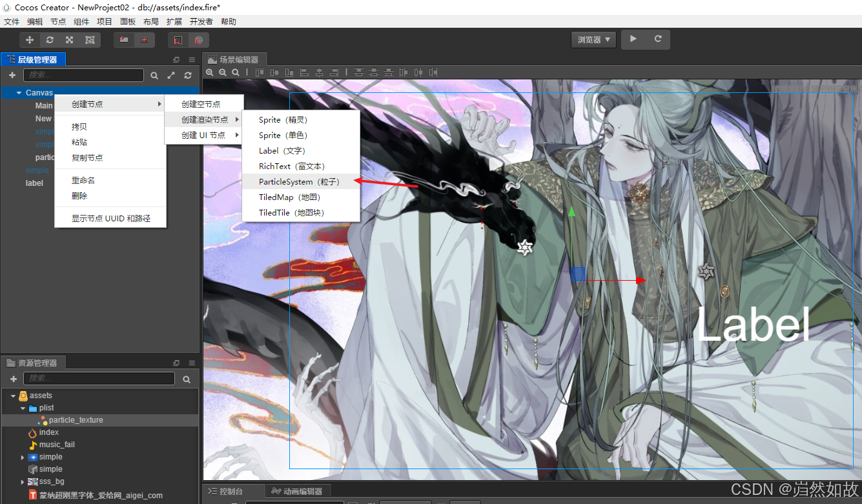
Task: Click the hierarchy expand/collapse-all arrows icon
Action: pyautogui.click(x=171, y=76)
